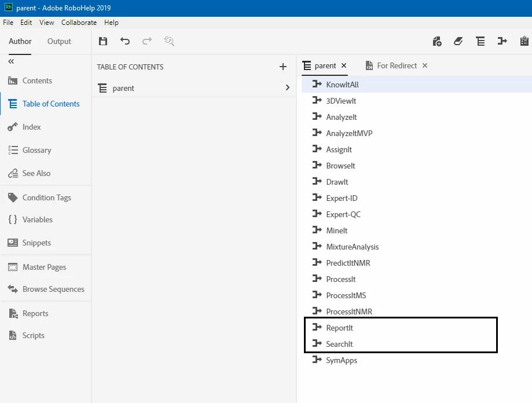This screenshot has width=532, height=403.
Task: Click the clipboard icon in the top-right toolbar
Action: coord(524,41)
